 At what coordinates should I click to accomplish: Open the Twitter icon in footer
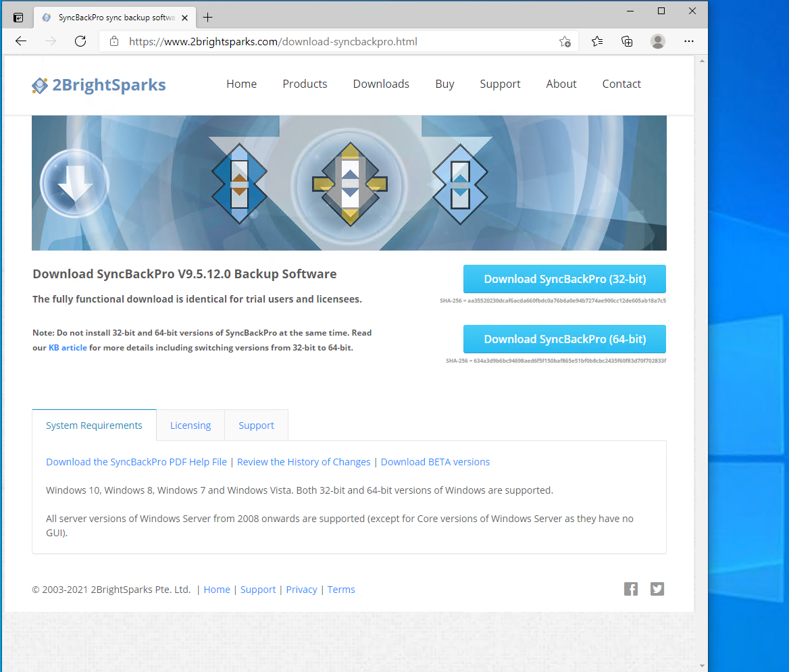click(657, 589)
